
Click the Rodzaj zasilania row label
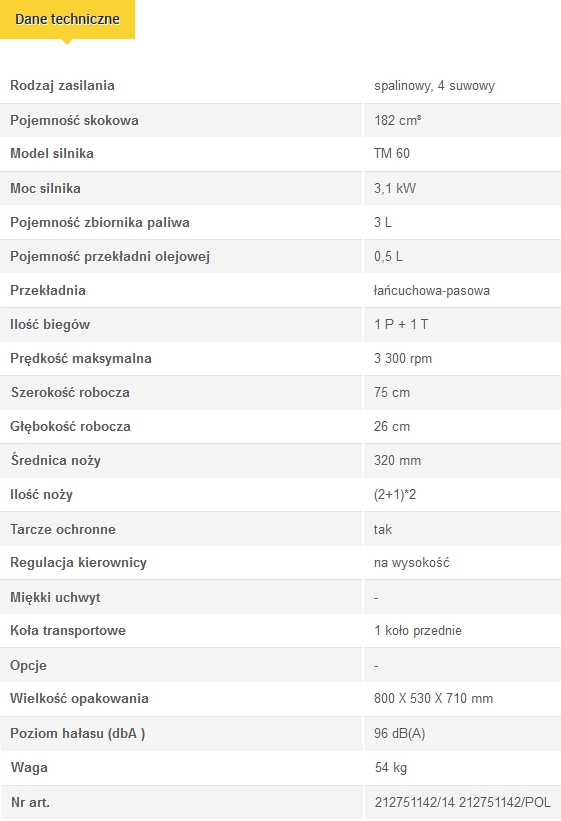(x=62, y=85)
